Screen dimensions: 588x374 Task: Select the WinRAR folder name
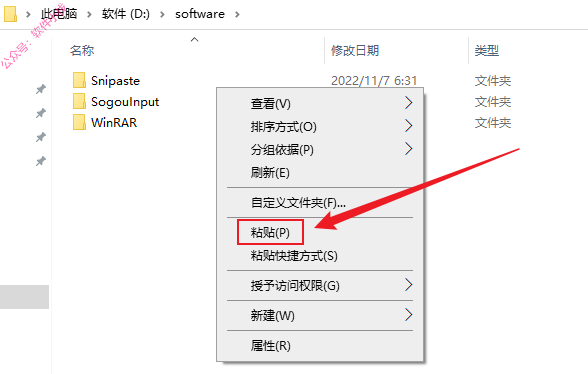(x=114, y=123)
